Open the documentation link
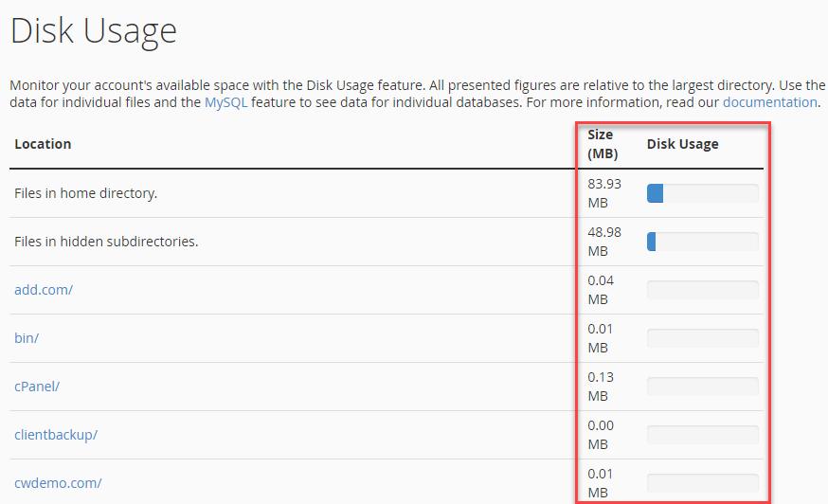 769,102
